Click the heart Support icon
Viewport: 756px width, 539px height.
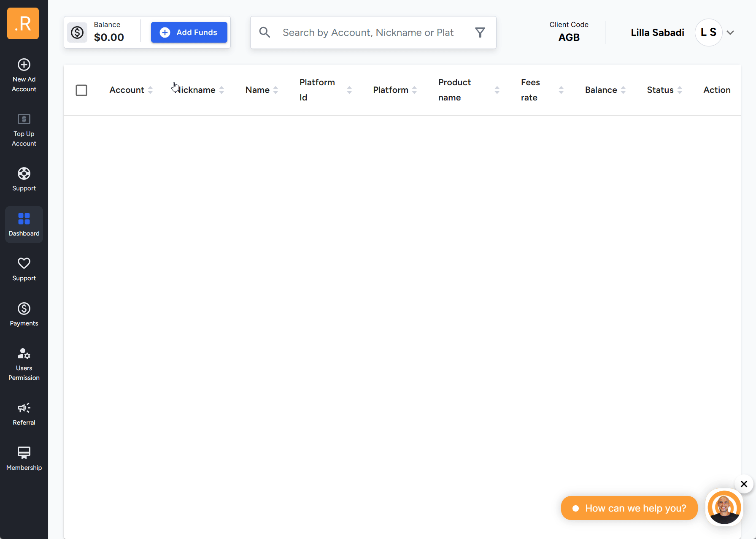[24, 264]
